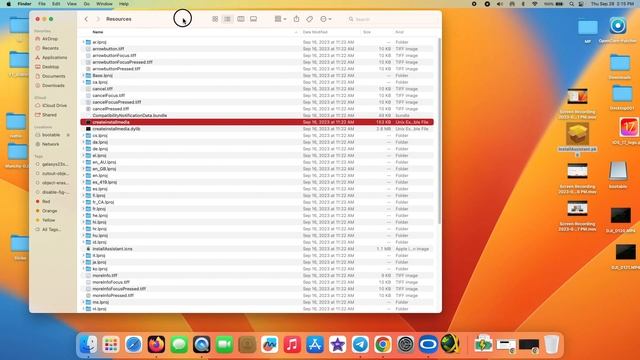Open the View menu
The height and width of the screenshot is (360, 640).
point(71,4)
